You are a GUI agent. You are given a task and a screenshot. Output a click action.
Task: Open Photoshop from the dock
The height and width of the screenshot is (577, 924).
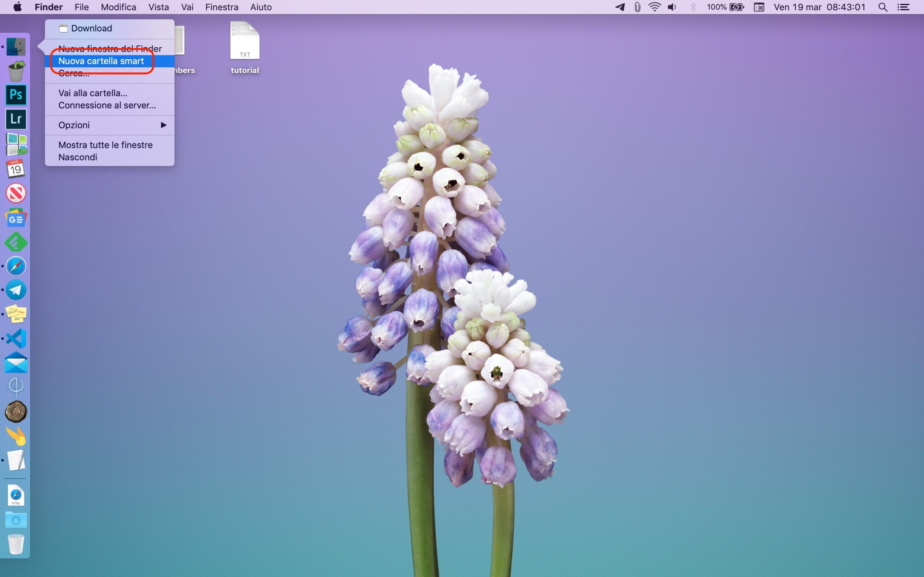click(16, 94)
